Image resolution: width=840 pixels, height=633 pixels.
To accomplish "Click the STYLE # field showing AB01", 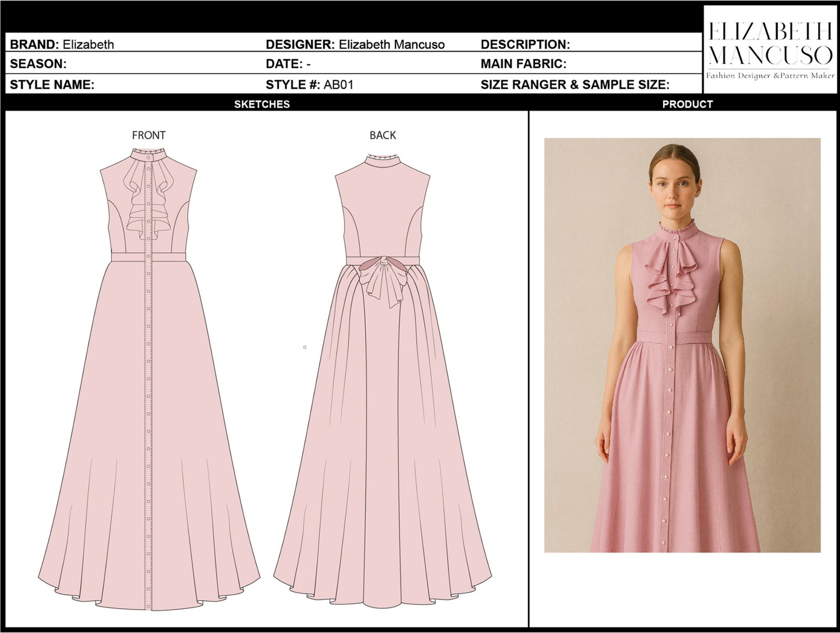I will pyautogui.click(x=309, y=85).
